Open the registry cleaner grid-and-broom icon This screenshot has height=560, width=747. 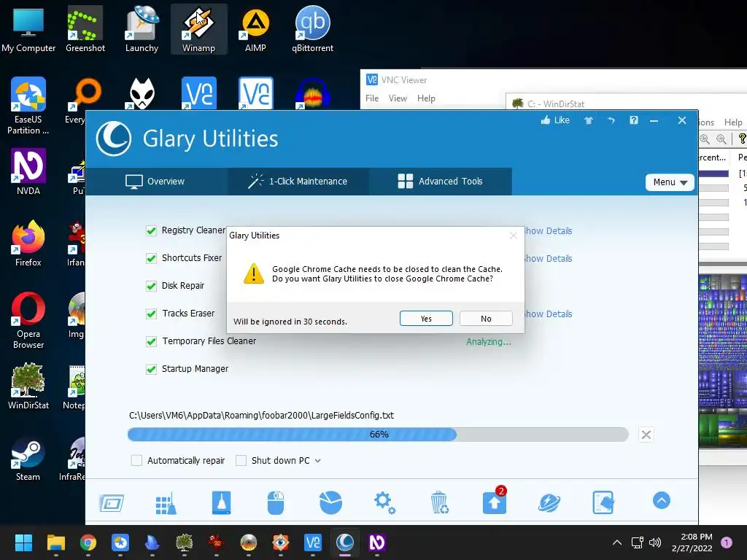pyautogui.click(x=166, y=503)
